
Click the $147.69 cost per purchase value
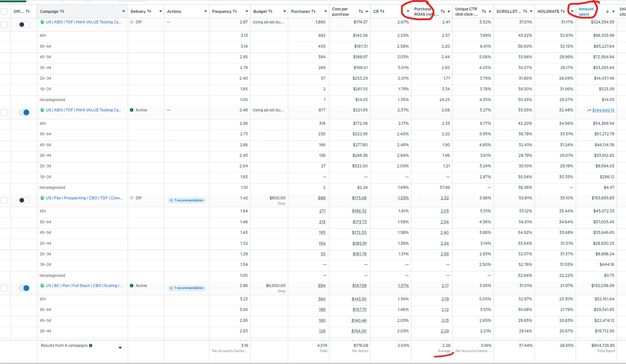click(x=359, y=286)
